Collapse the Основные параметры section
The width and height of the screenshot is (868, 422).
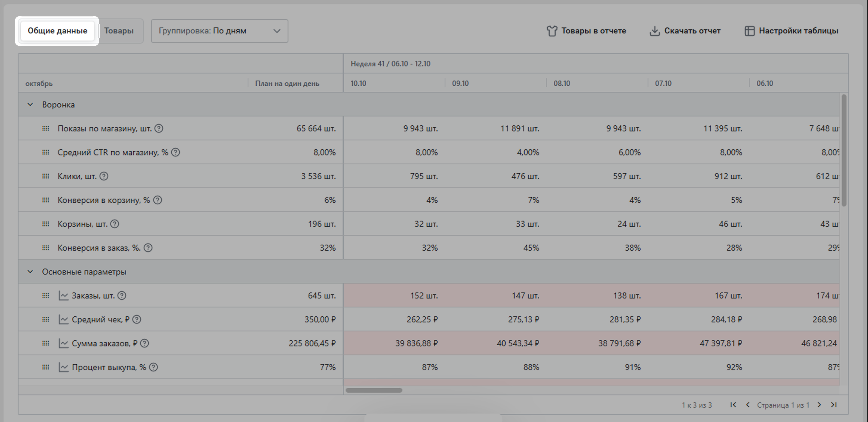pyautogui.click(x=30, y=272)
